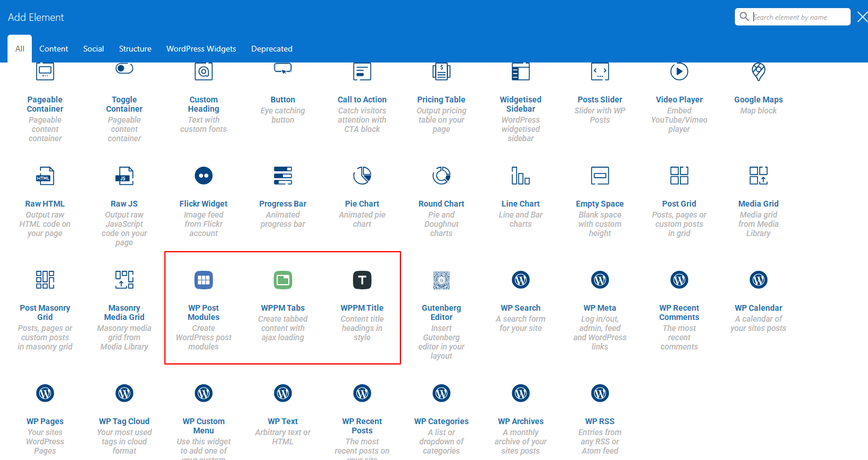Select the Widgetised Sidebar icon
This screenshot has height=460, width=868.
coord(521,71)
